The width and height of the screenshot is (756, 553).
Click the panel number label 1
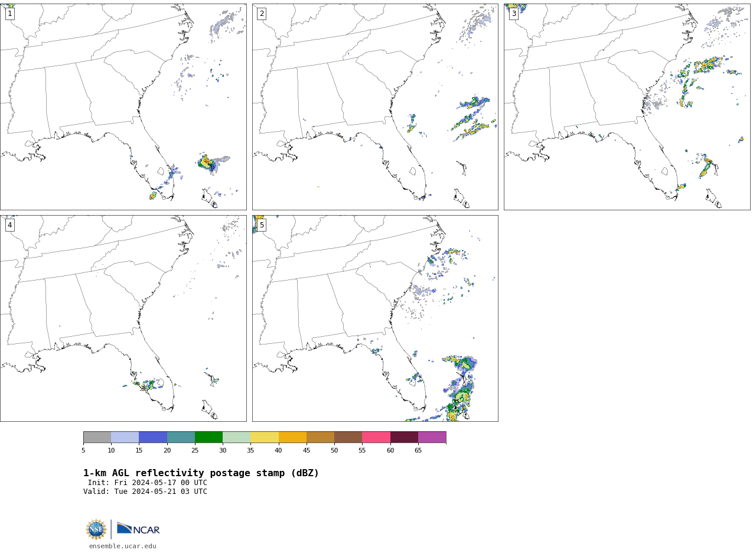point(9,14)
